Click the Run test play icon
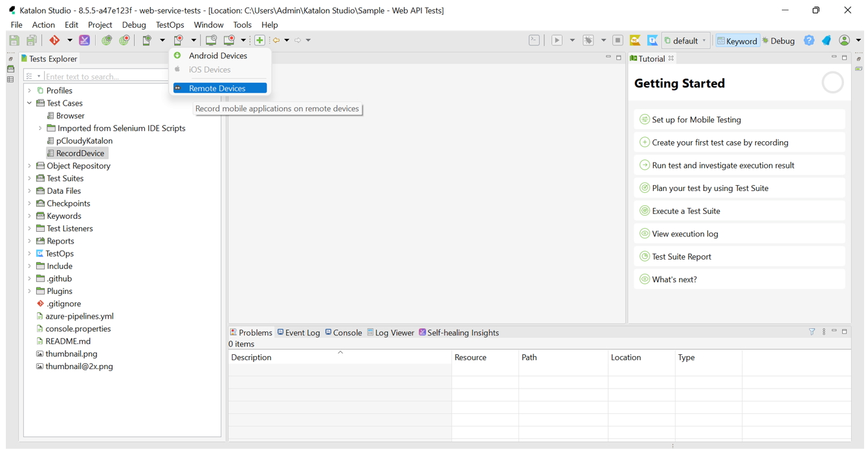The height and width of the screenshot is (452, 868). point(557,40)
